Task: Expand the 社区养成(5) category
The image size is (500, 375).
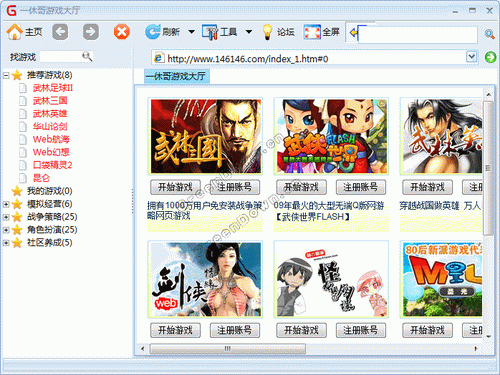Action: (x=6, y=243)
